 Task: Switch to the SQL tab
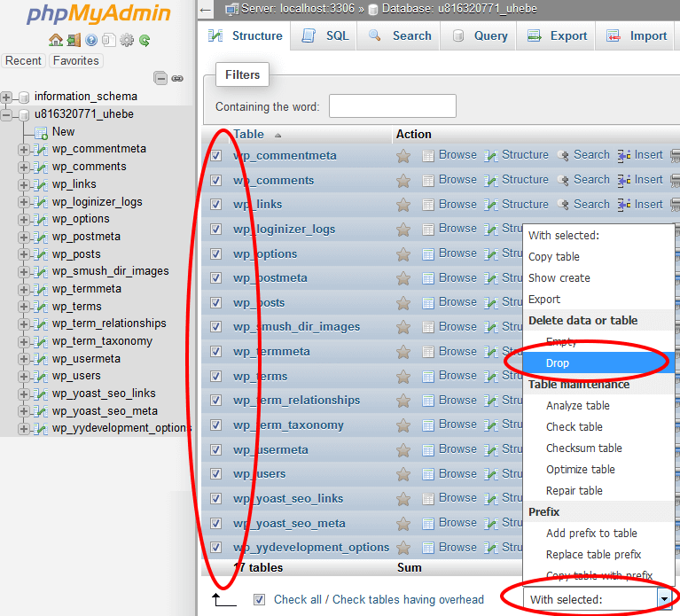[324, 36]
